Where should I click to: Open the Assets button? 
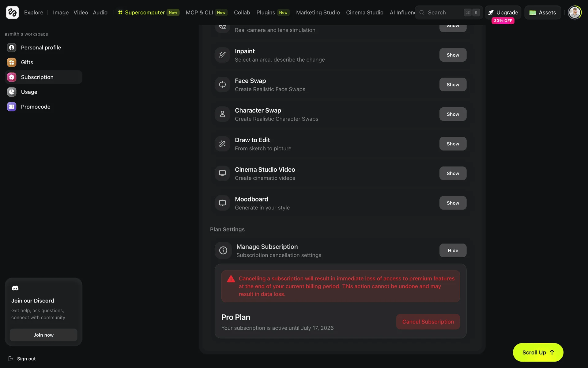tap(543, 13)
